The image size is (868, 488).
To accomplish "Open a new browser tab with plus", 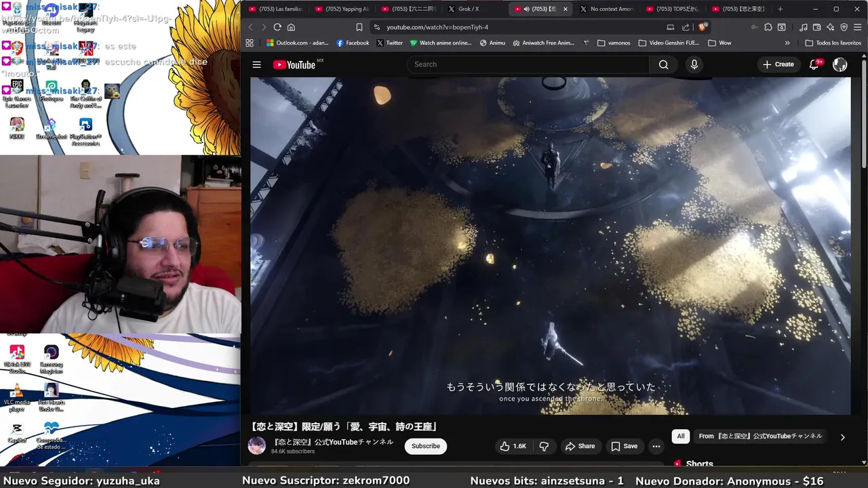I will pyautogui.click(x=780, y=9).
